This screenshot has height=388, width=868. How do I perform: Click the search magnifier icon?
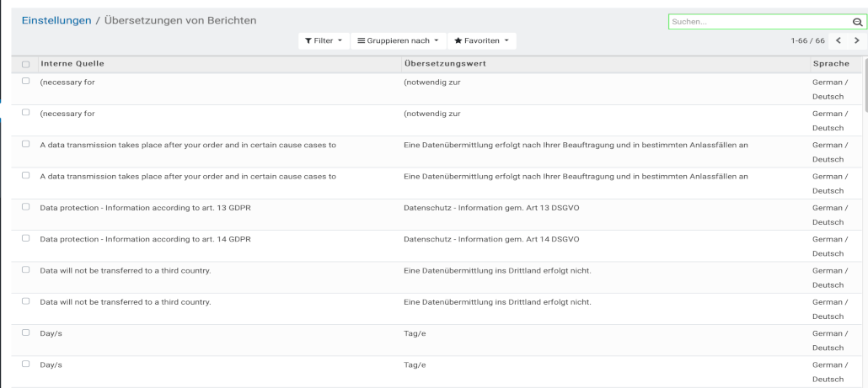click(857, 22)
